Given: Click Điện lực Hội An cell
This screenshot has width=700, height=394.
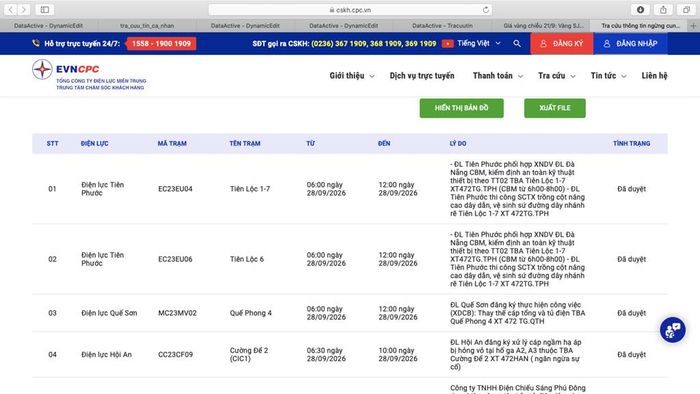Looking at the screenshot, I should point(106,355).
